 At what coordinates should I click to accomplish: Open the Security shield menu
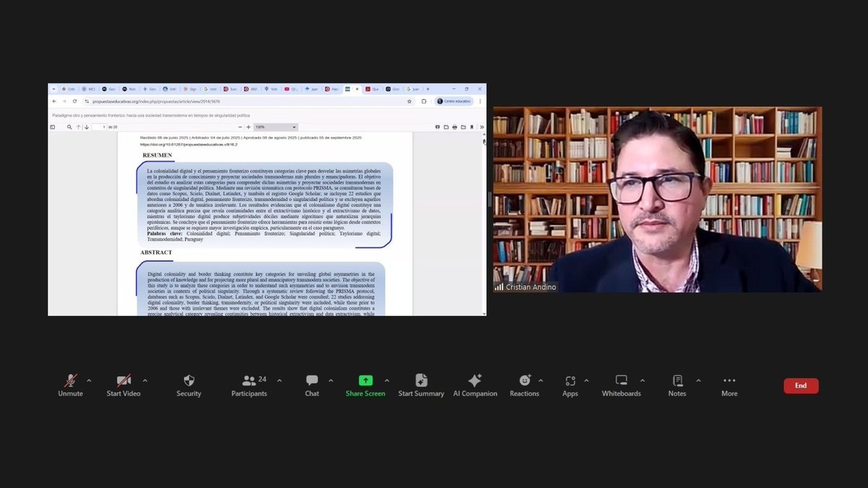(x=189, y=385)
